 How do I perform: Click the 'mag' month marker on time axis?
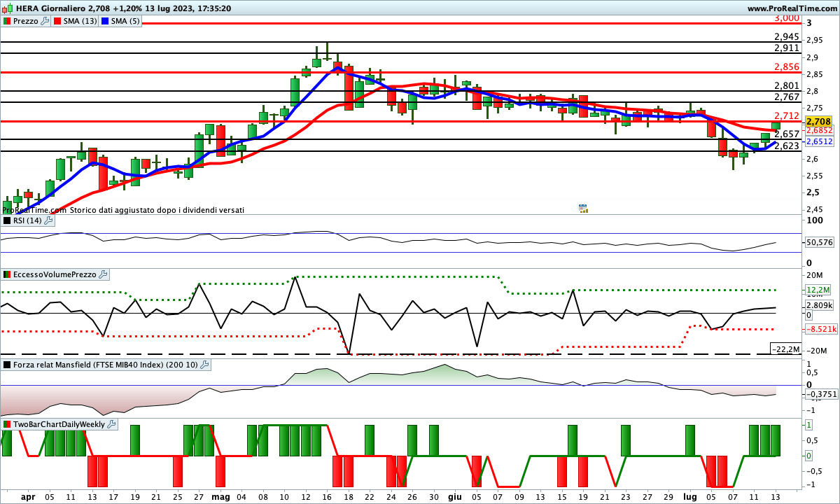(220, 497)
